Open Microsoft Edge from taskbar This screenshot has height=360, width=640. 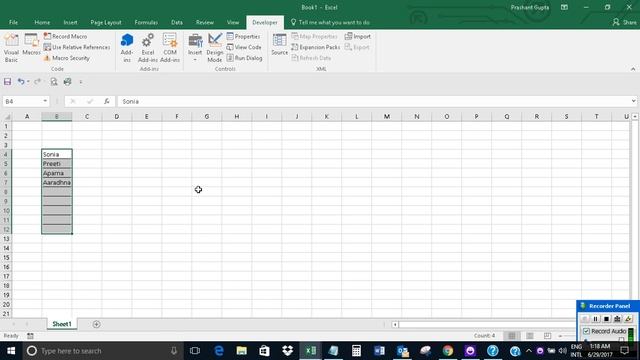219,351
